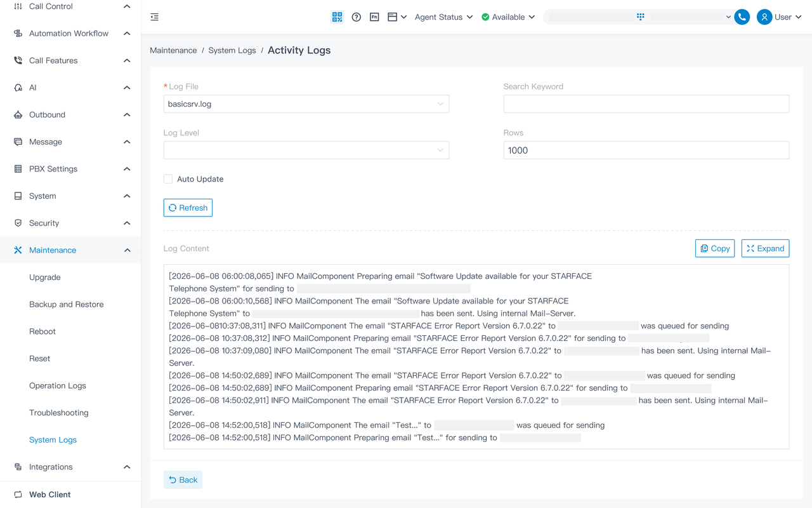Expand the Call Features chevron
The height and width of the screenshot is (508, 812).
click(x=127, y=60)
